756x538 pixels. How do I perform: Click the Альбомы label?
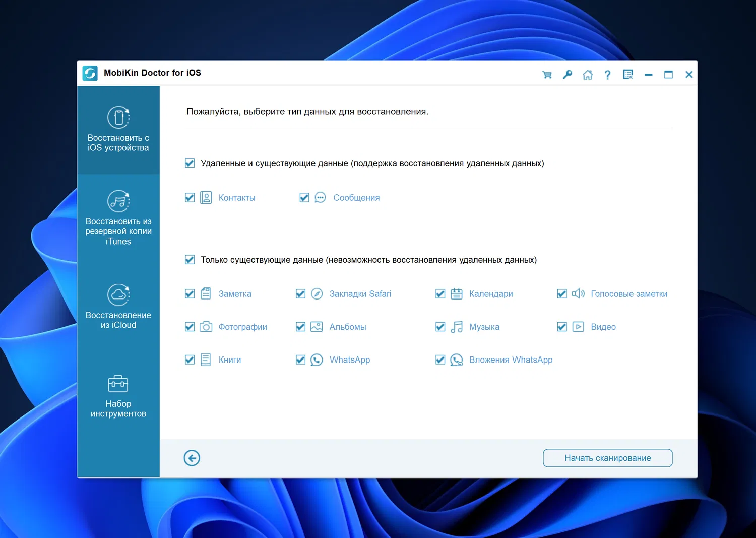pyautogui.click(x=348, y=327)
